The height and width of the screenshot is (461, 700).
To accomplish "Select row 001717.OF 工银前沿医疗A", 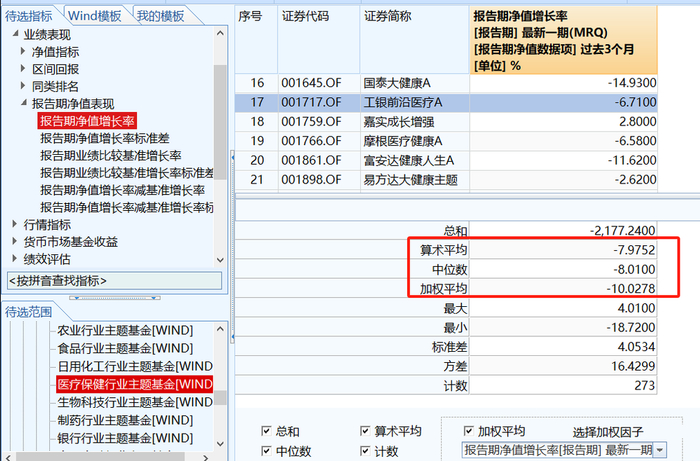I will point(446,103).
